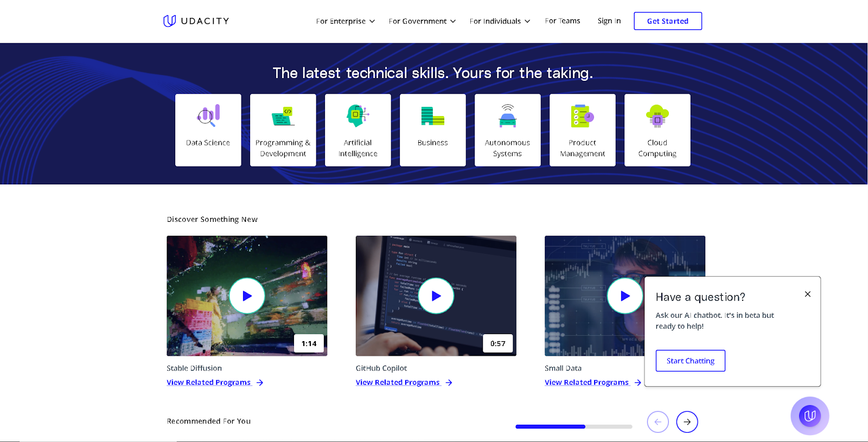Play the Small Data video
The image size is (868, 442).
(624, 296)
